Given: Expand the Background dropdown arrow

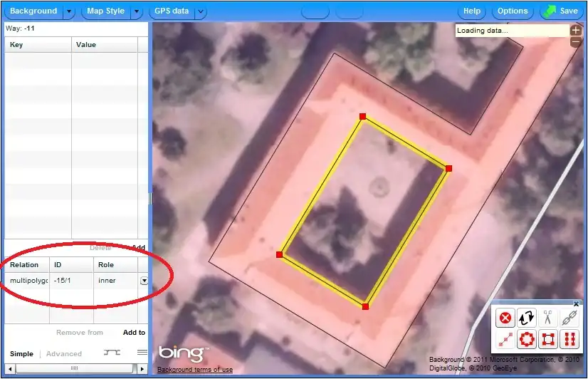Looking at the screenshot, I should point(68,11).
